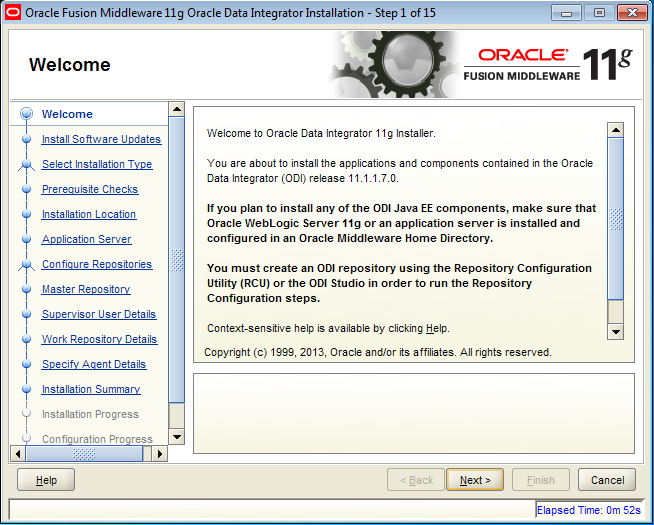This screenshot has height=525, width=654.
Task: Click the Oracle icon in title bar
Action: 13,13
